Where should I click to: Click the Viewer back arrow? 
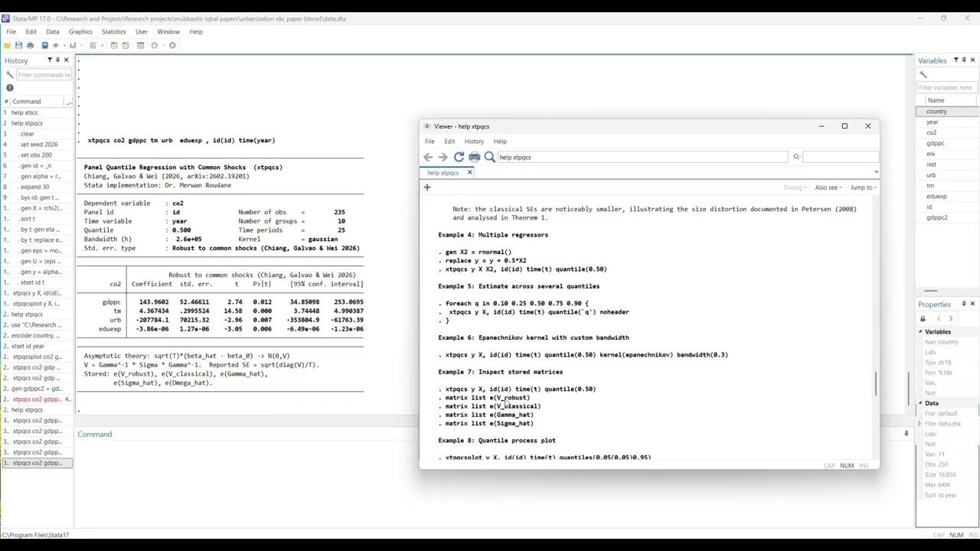[428, 157]
